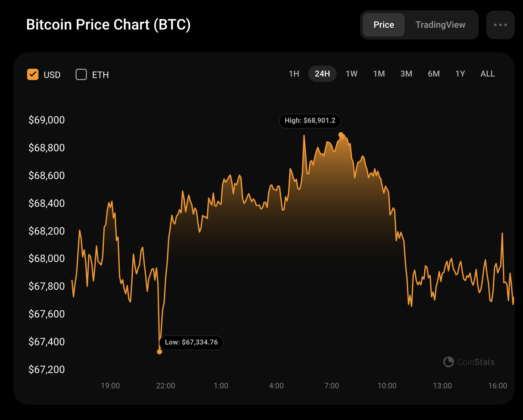523x420 pixels.
Task: Select the Price chart tab
Action: (x=384, y=25)
